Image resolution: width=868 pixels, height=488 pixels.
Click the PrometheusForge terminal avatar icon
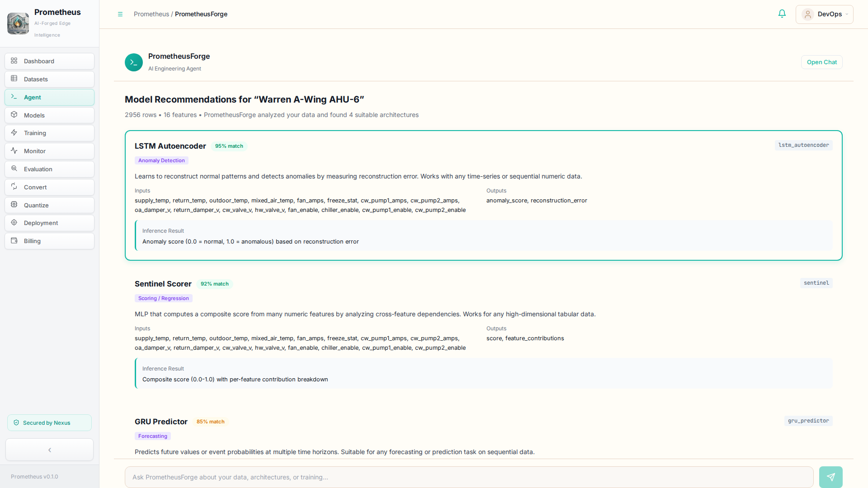pyautogui.click(x=134, y=62)
